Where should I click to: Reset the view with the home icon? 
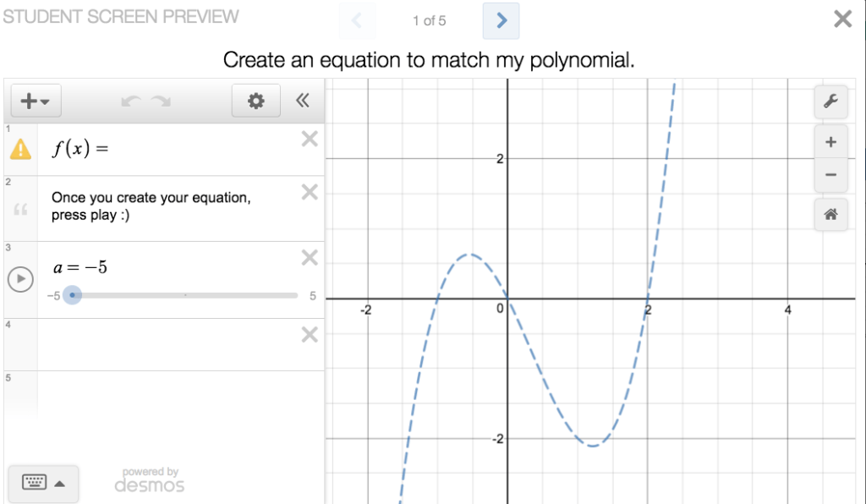(830, 214)
